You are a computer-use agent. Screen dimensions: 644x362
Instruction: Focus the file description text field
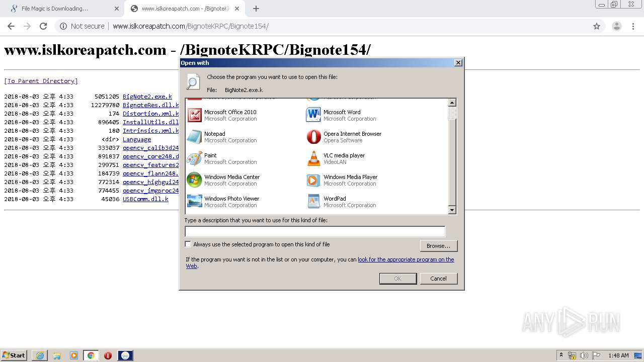point(315,231)
